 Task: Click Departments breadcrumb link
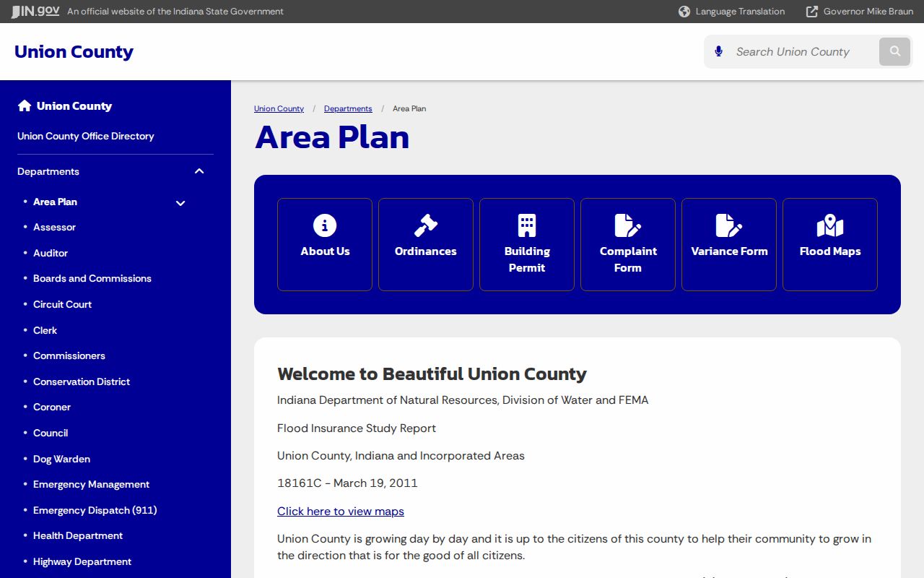pos(348,108)
